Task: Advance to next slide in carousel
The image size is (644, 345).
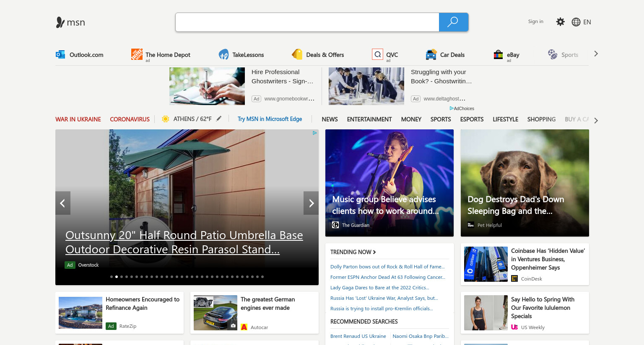Action: click(x=311, y=203)
